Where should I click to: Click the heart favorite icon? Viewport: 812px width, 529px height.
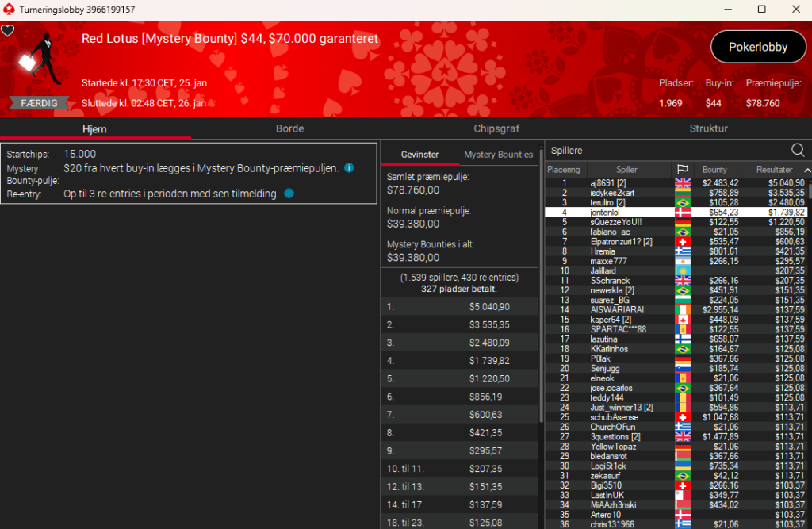point(8,31)
